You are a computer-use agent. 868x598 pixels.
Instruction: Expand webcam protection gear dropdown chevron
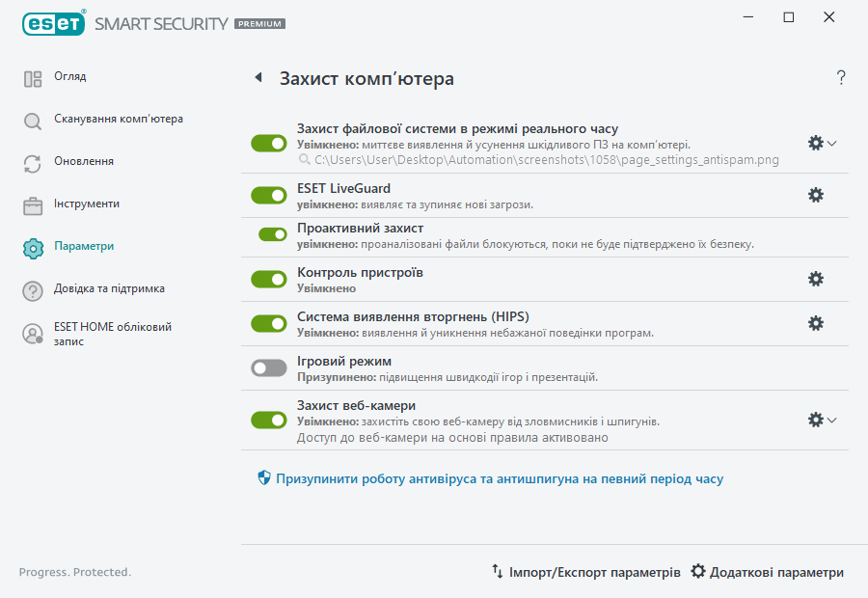[x=831, y=420]
